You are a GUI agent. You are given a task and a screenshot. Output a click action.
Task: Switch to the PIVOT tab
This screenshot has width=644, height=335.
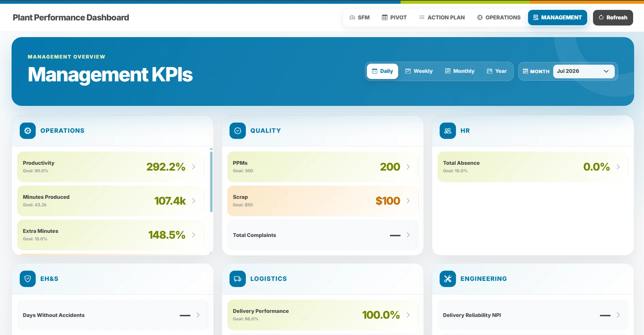click(394, 17)
